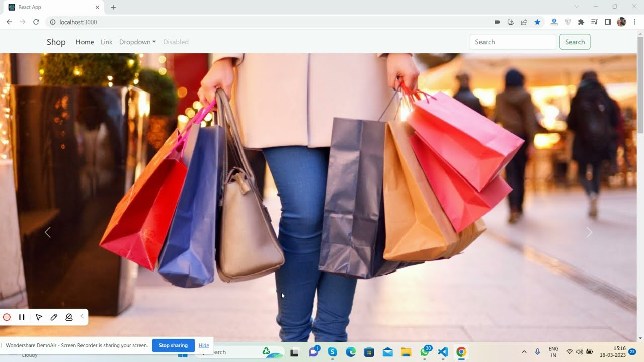Screen dimensions: 644x362
Task: Open File Explorer from the taskbar
Action: tap(406, 352)
